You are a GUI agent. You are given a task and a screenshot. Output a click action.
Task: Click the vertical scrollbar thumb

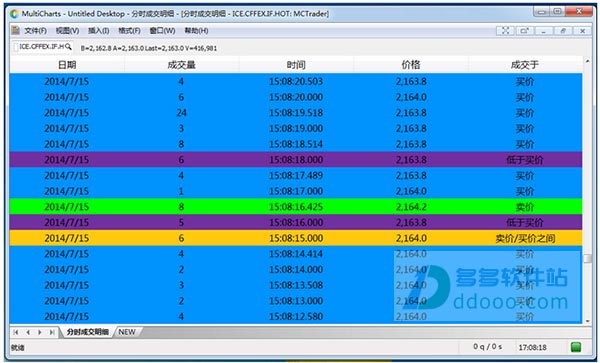click(587, 258)
